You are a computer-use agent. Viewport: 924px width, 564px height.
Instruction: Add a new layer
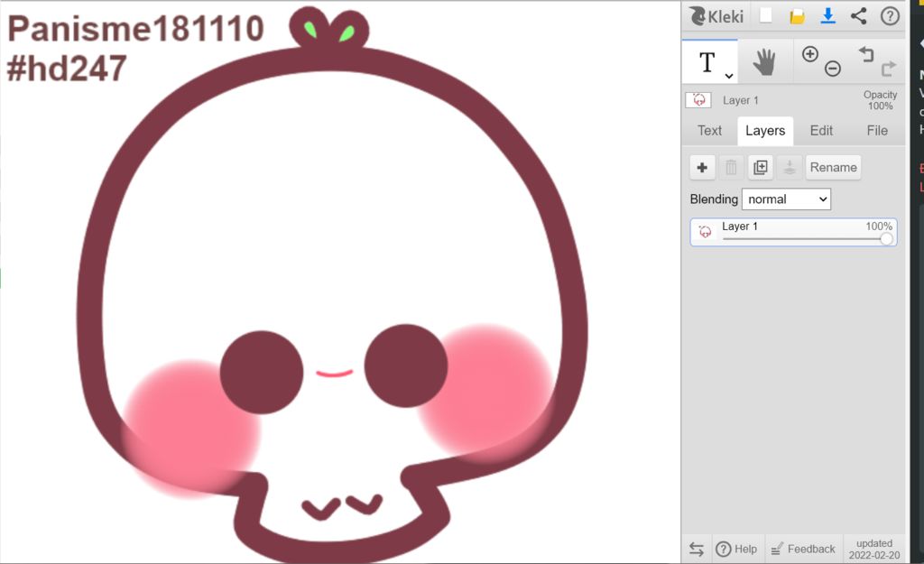click(x=702, y=167)
